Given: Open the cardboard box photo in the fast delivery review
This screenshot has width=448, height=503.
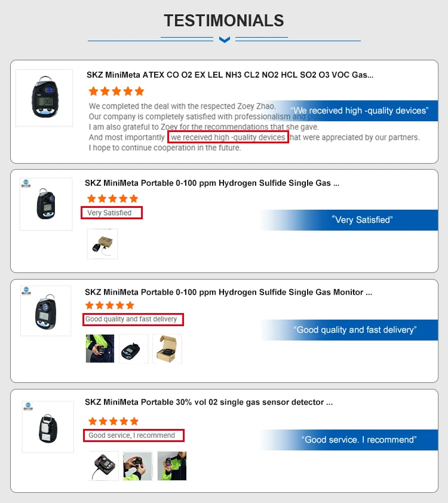Looking at the screenshot, I should coord(167,349).
